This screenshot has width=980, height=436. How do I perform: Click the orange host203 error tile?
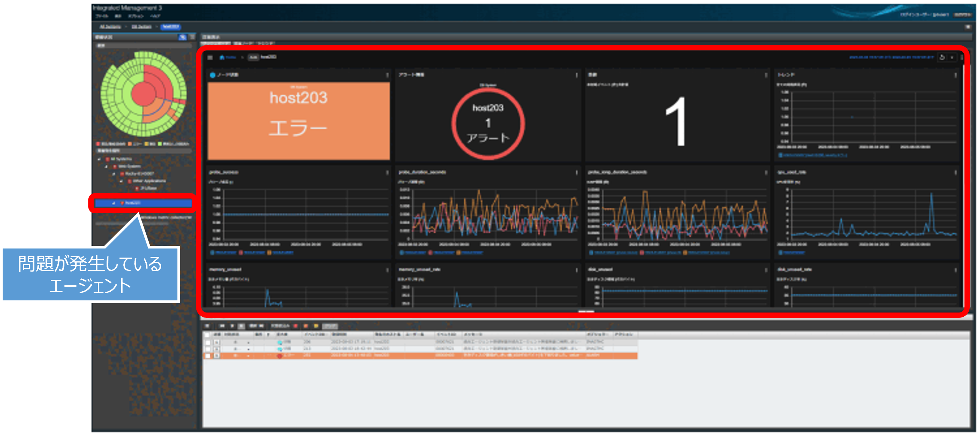(299, 121)
